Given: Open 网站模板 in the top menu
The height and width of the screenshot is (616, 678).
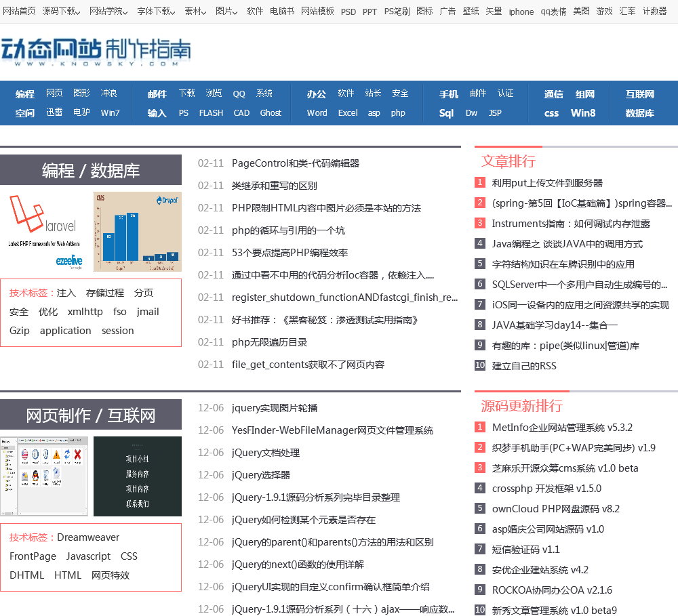Looking at the screenshot, I should (317, 12).
